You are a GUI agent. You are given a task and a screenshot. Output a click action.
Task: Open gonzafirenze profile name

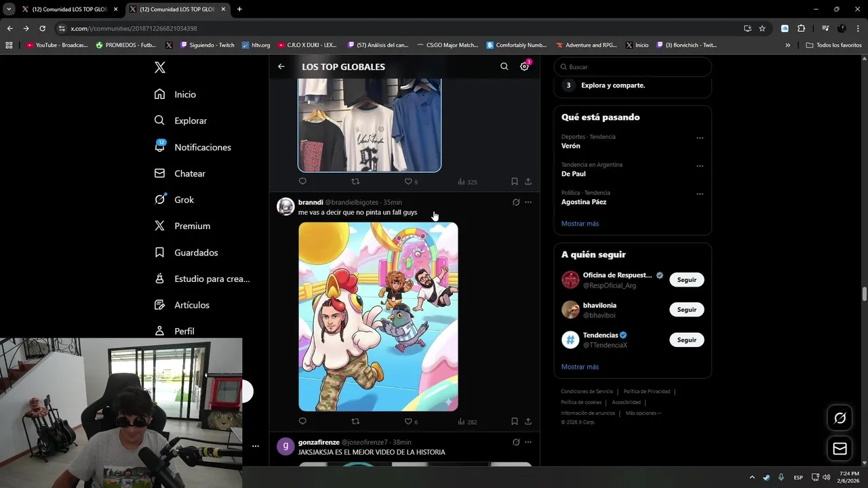point(319,442)
